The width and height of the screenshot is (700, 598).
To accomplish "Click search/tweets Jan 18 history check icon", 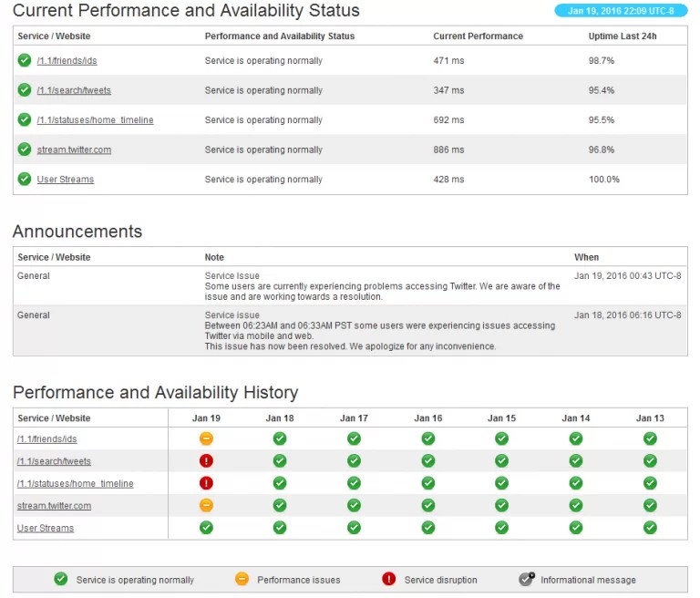I will 280,461.
